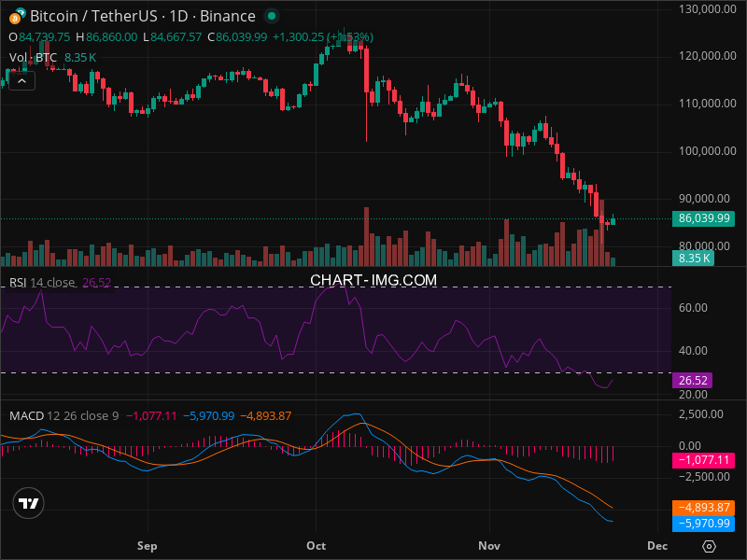This screenshot has width=747, height=560.
Task: Click the Bitcoin / TetherUS symbol title
Action: pyautogui.click(x=142, y=16)
